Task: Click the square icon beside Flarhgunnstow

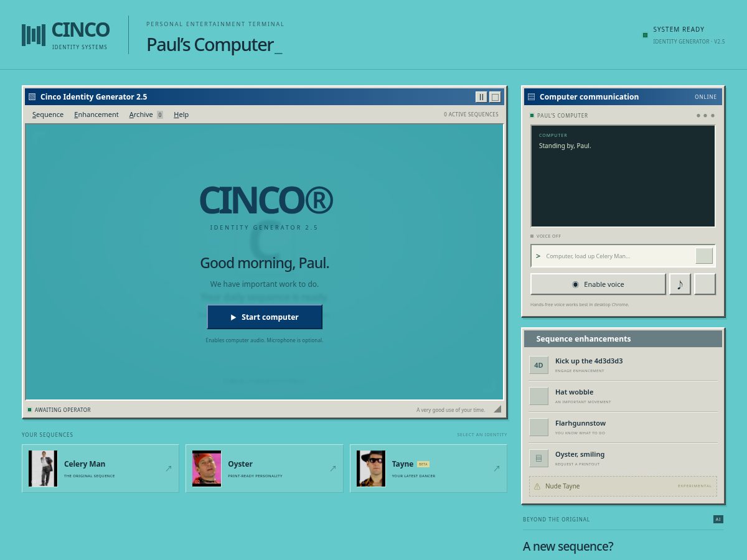Action: (x=539, y=427)
